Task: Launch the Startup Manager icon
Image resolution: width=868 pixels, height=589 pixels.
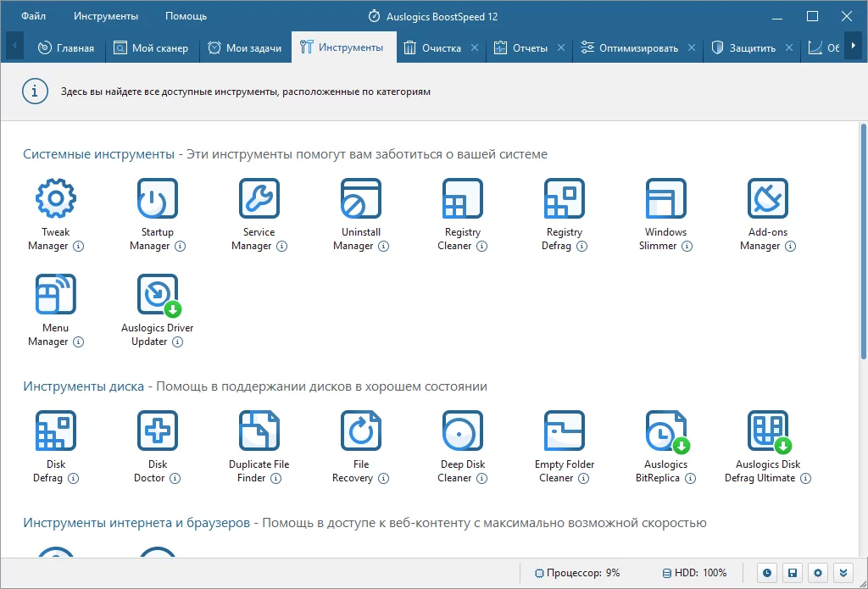Action: point(157,198)
